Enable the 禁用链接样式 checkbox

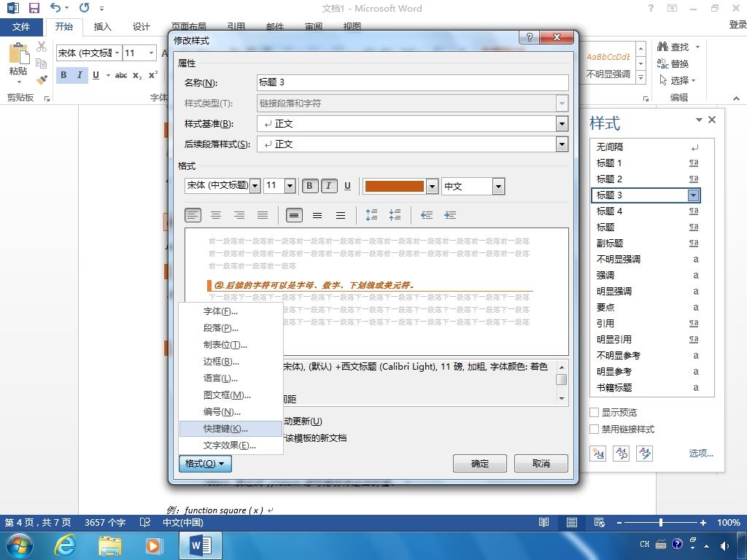click(x=594, y=429)
